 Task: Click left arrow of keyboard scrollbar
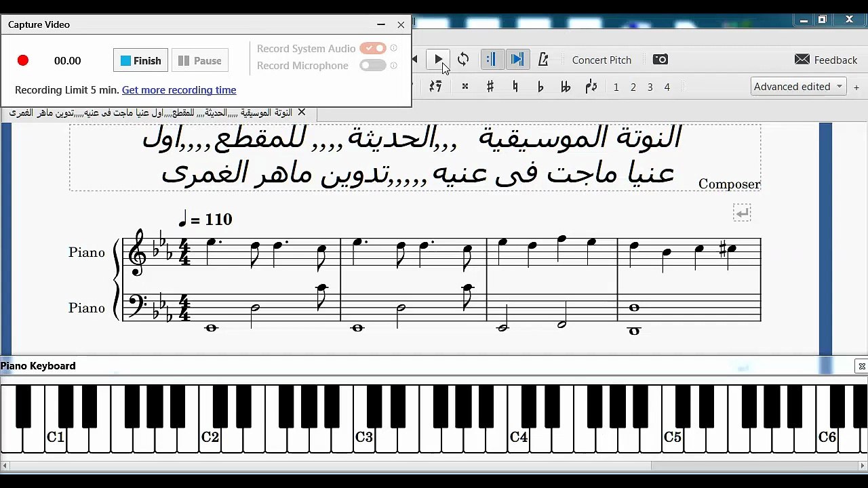tap(5, 466)
